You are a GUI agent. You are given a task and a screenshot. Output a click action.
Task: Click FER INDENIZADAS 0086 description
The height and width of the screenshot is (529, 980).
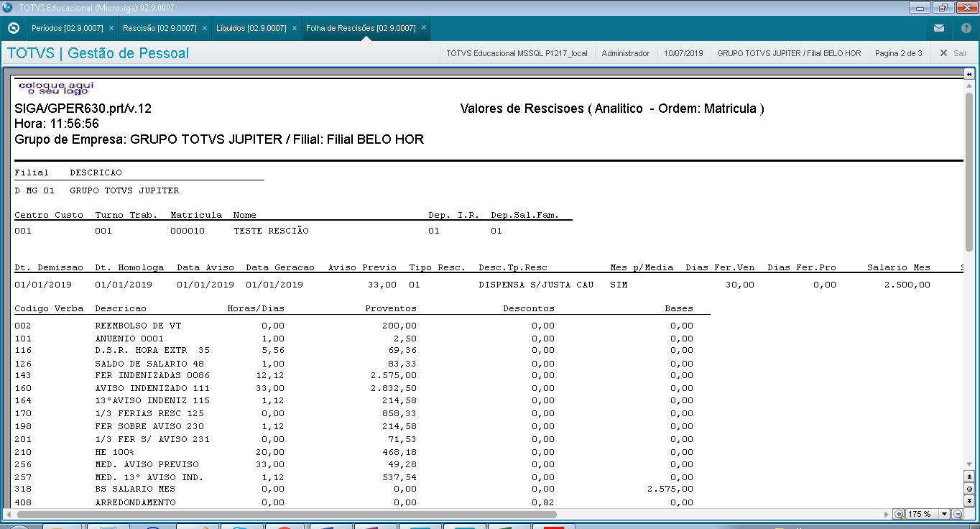click(x=152, y=375)
